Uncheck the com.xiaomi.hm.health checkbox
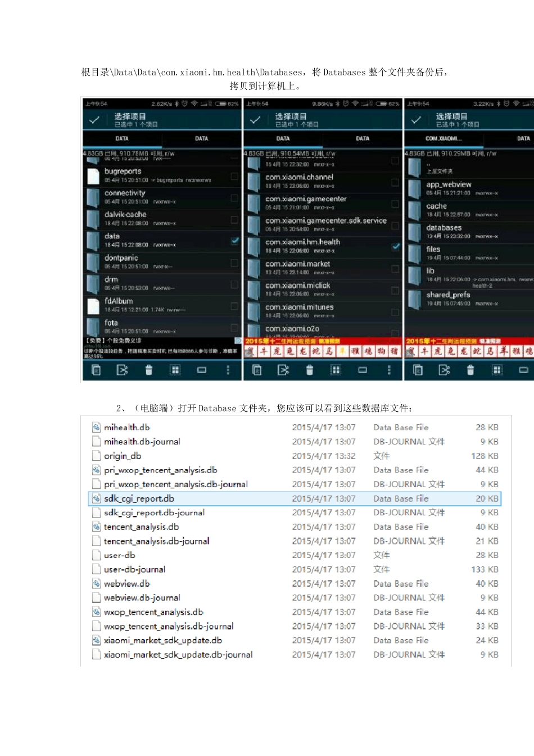This screenshot has height=756, width=534. click(396, 246)
